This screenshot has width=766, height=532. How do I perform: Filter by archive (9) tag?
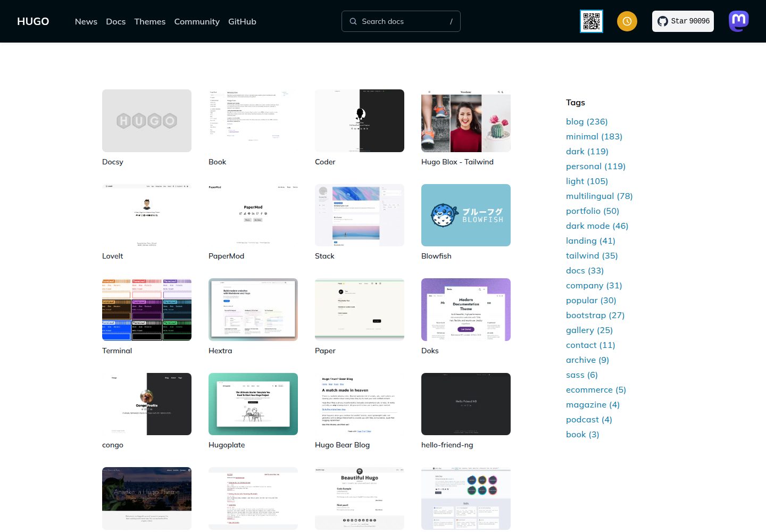click(x=587, y=360)
